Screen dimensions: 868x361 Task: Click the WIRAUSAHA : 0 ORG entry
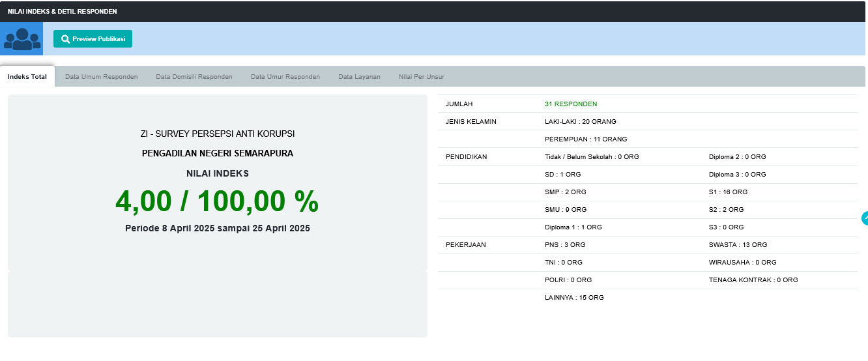pos(743,263)
